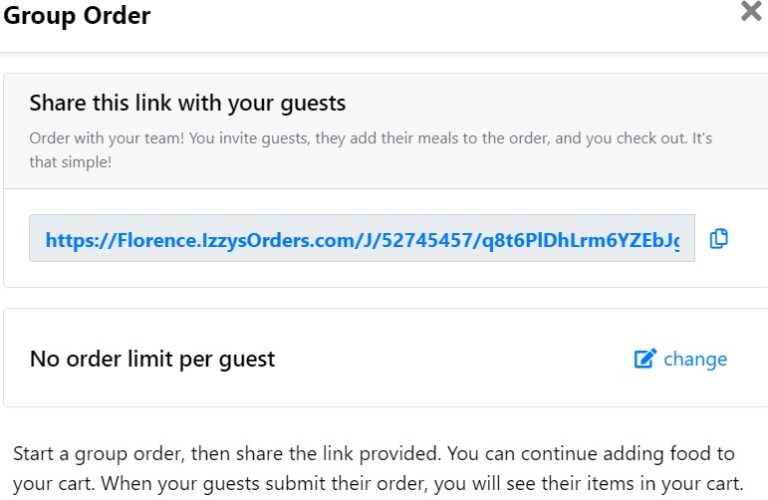Click the "that simple!" description line
The image size is (768, 500).
pyautogui.click(x=70, y=160)
